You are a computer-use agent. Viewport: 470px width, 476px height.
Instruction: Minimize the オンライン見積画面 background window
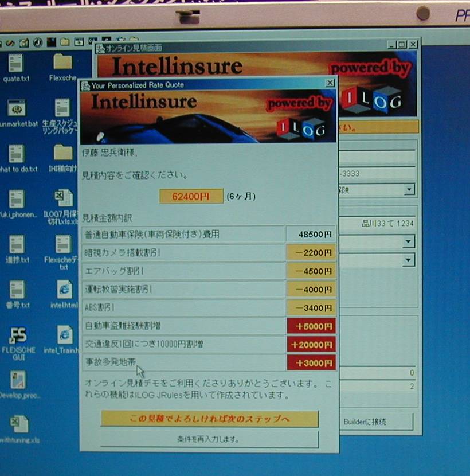click(392, 45)
